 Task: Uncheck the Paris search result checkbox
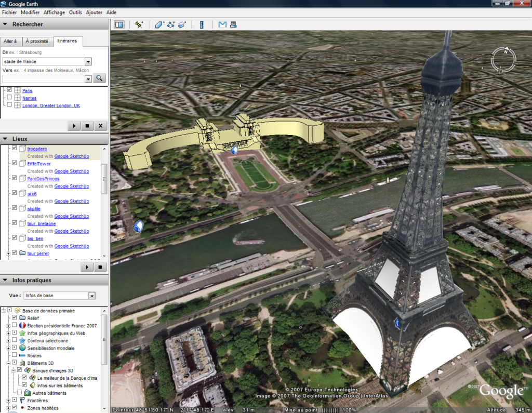9,90
